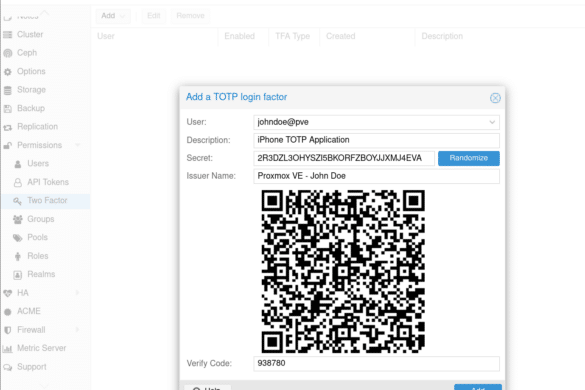This screenshot has height=390, width=585.
Task: Open the Cluster section in sidebar
Action: click(30, 34)
